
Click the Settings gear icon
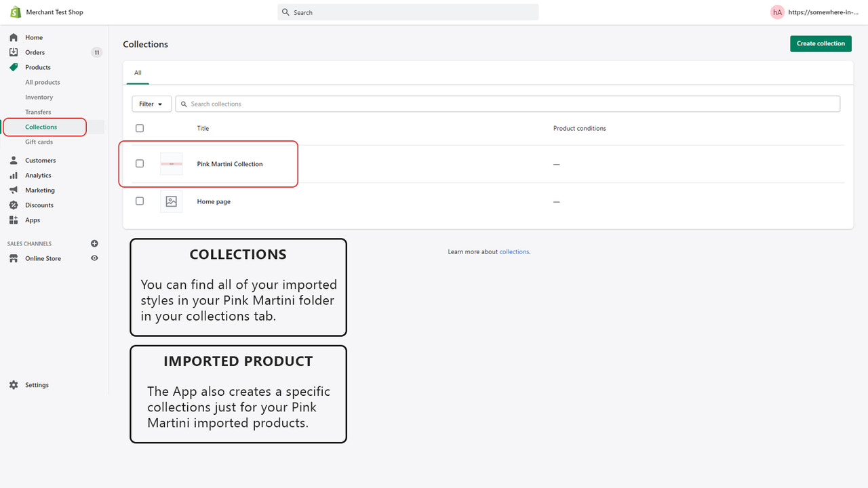(14, 384)
